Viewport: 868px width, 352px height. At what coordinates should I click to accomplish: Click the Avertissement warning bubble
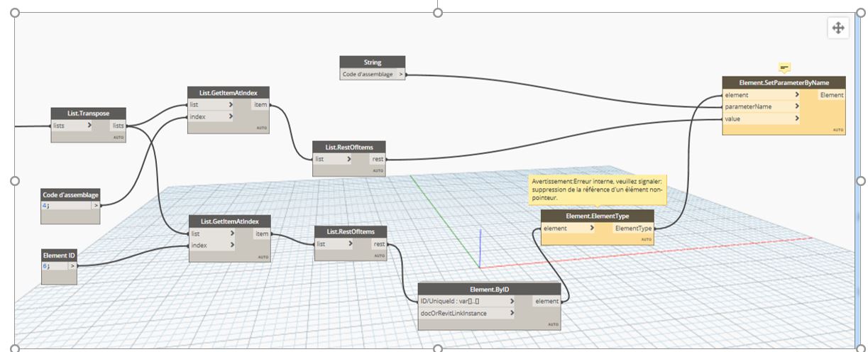599,190
